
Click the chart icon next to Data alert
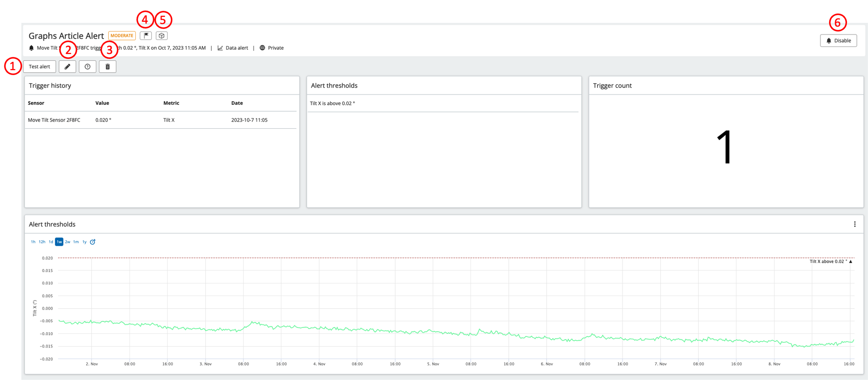tap(220, 48)
